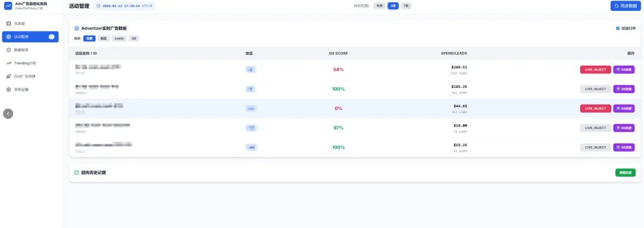644x228 pixels.
Task: Open 数据报表 in the sidebar
Action: pyautogui.click(x=30, y=50)
